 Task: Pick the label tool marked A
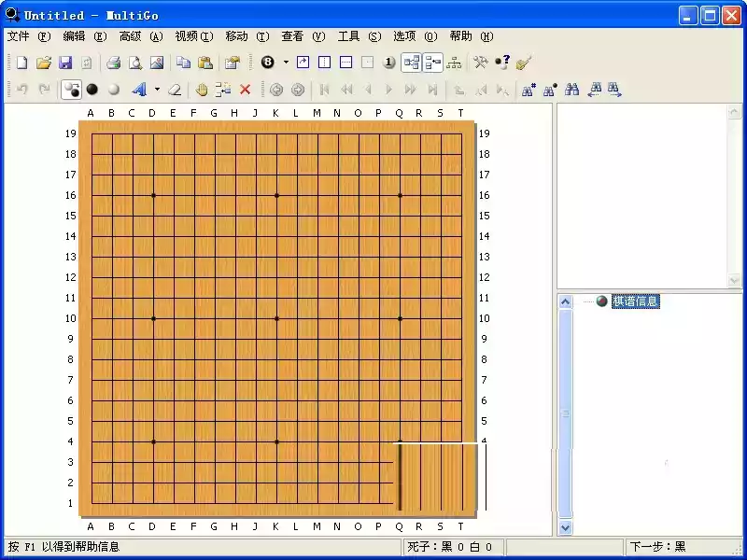pos(140,90)
